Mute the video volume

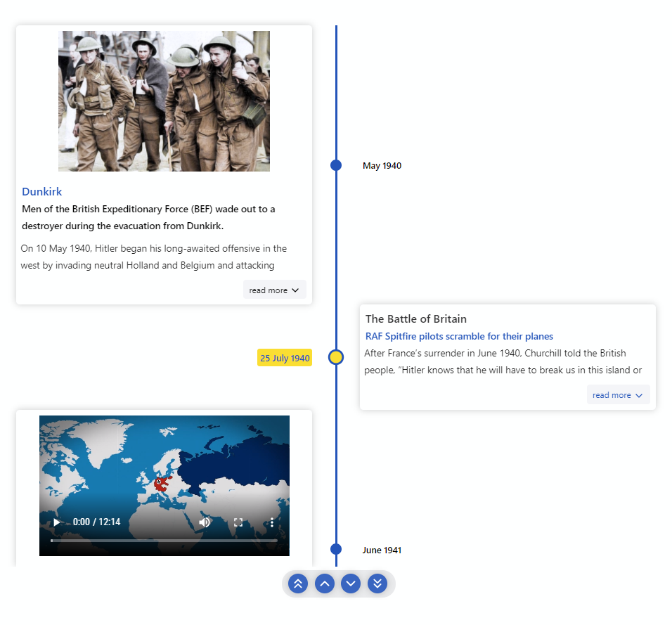click(205, 522)
